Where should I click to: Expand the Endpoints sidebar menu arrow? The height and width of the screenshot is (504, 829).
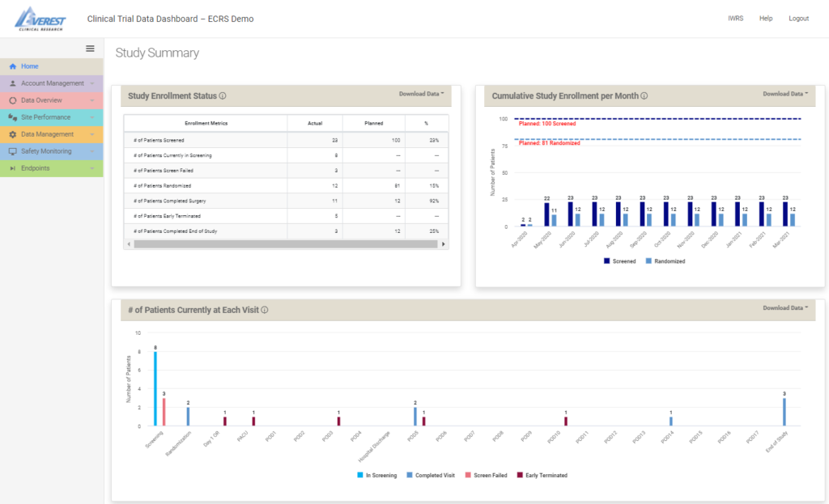[x=92, y=168]
